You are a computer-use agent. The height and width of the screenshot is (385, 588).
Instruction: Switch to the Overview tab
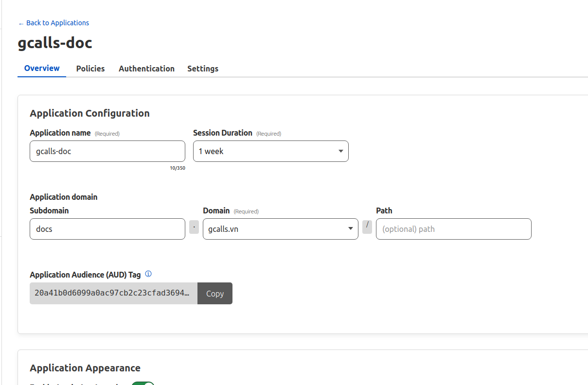[42, 69]
